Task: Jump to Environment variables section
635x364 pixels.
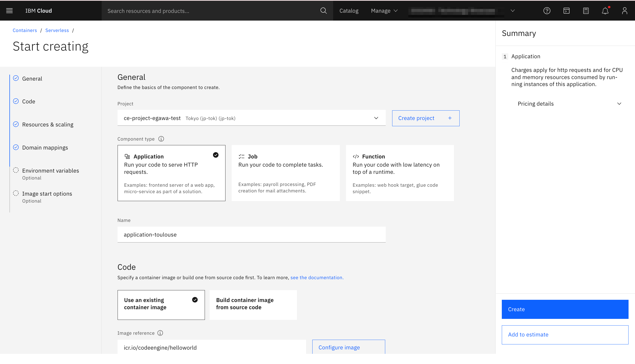Action: point(51,171)
